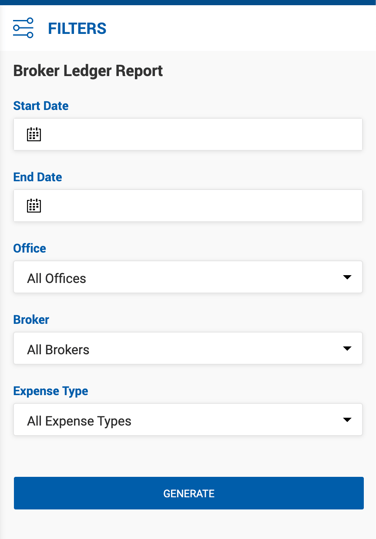This screenshot has height=539, width=376.
Task: Click the dark blue top bar
Action: [x=188, y=2]
